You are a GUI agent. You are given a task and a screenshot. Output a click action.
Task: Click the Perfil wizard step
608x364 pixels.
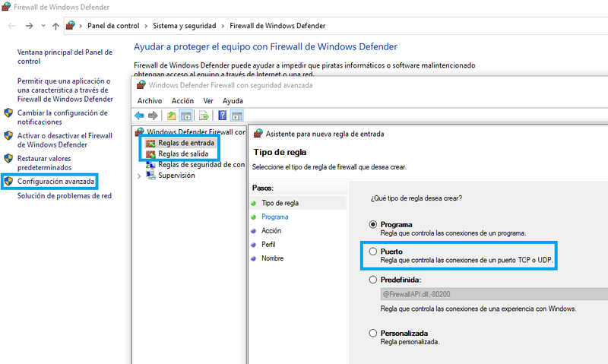click(x=268, y=244)
